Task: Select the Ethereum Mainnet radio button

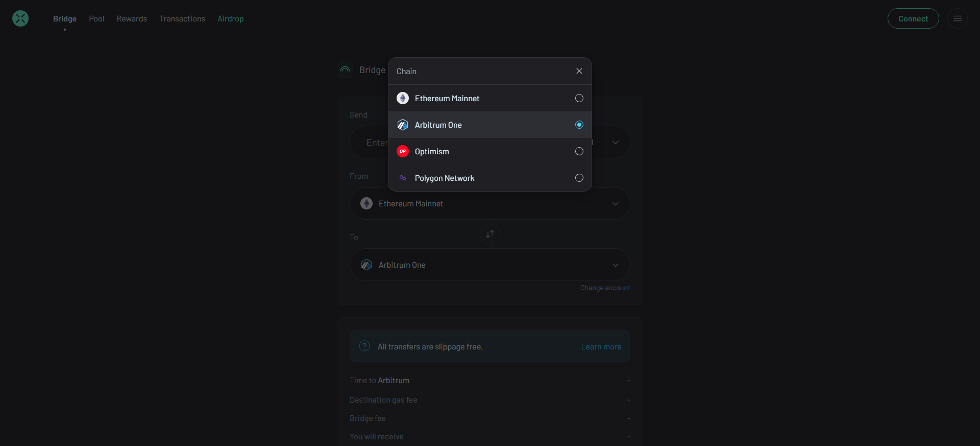Action: pos(579,98)
